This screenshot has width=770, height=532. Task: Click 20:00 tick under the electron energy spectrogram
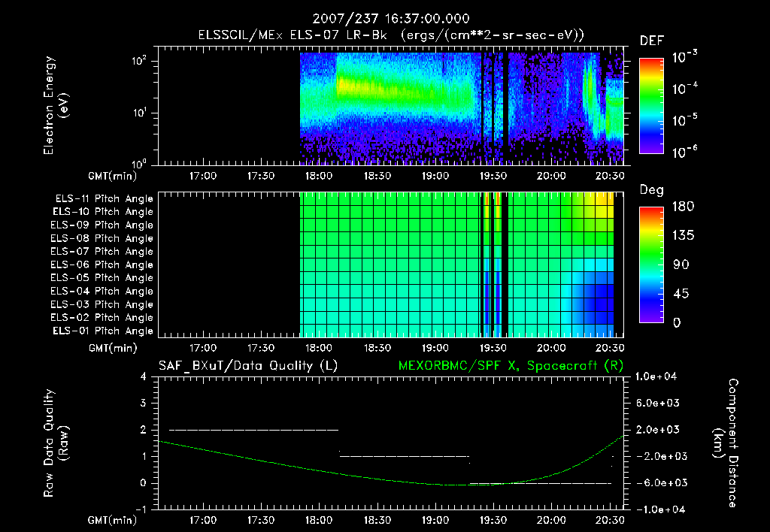pyautogui.click(x=551, y=176)
